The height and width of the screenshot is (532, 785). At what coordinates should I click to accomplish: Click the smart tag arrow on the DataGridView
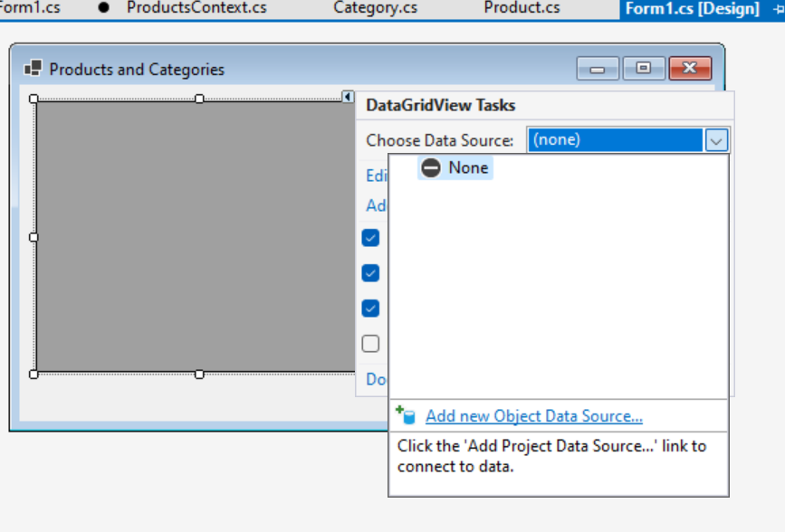pos(347,97)
